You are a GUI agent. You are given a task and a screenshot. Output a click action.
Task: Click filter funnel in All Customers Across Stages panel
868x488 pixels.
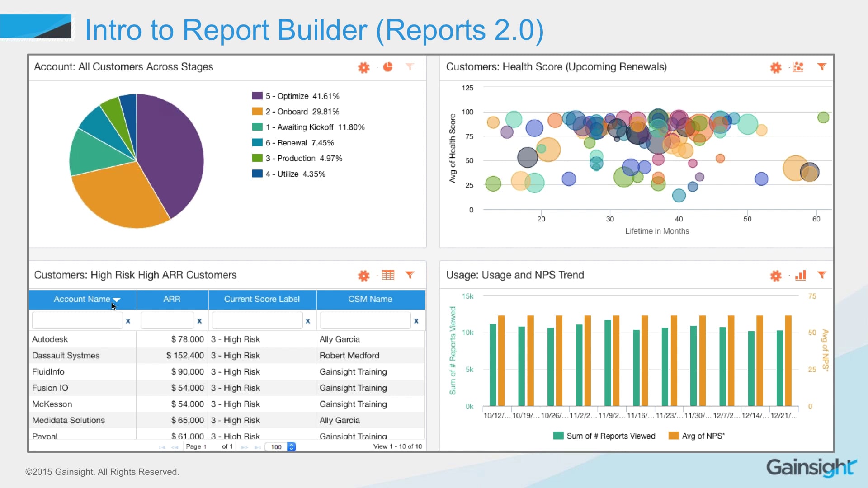pyautogui.click(x=410, y=67)
